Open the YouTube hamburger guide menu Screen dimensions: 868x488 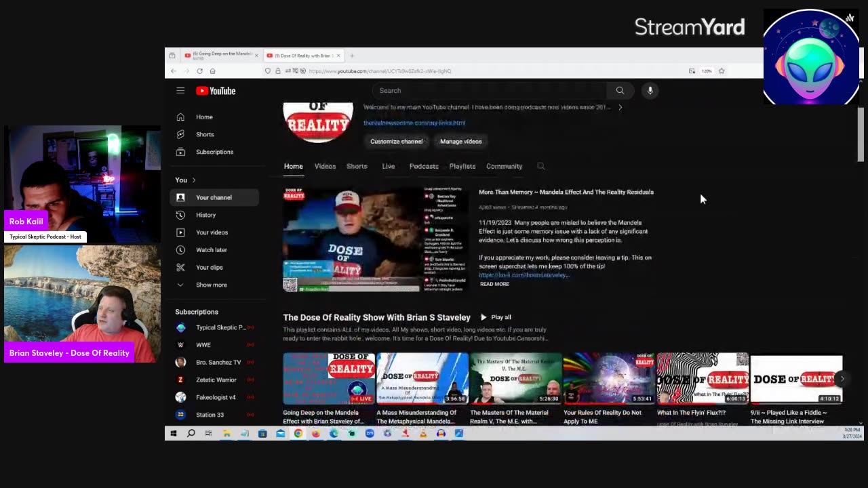180,90
